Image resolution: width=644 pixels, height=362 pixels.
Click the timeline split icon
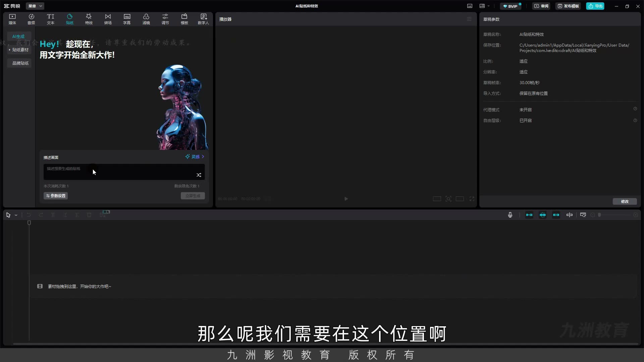click(53, 215)
